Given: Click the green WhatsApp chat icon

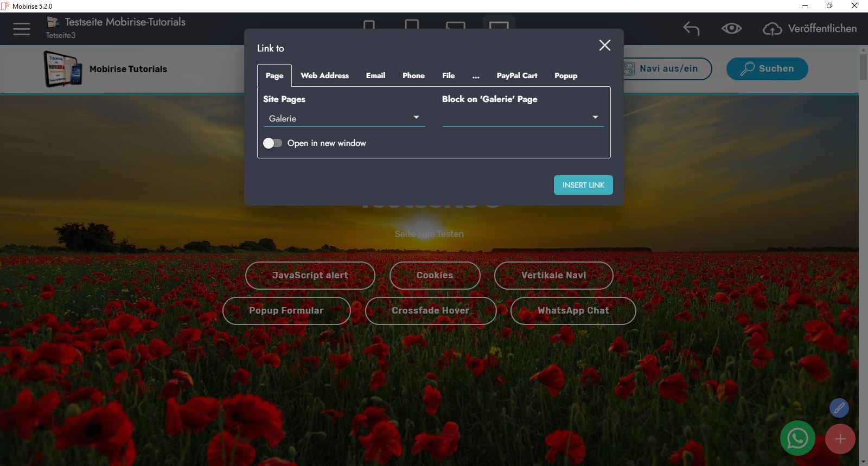Looking at the screenshot, I should [797, 438].
